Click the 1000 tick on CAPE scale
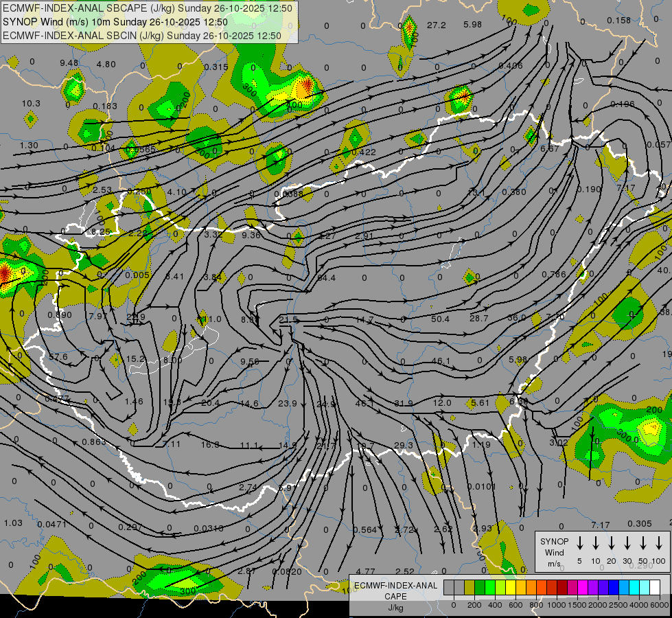This screenshot has height=618, width=672. pos(556,605)
